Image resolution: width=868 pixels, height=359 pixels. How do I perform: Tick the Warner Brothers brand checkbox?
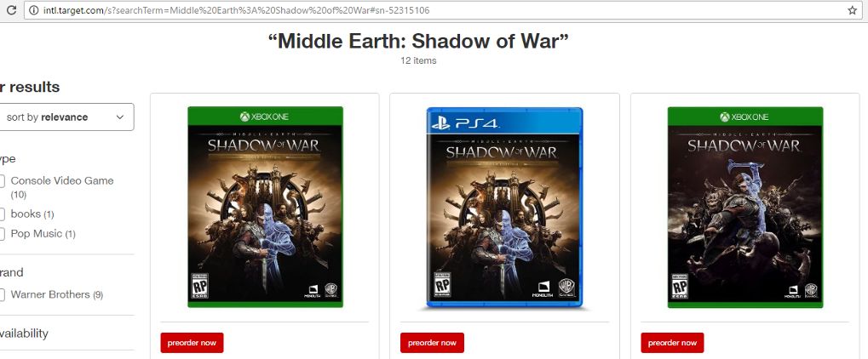click(3, 294)
